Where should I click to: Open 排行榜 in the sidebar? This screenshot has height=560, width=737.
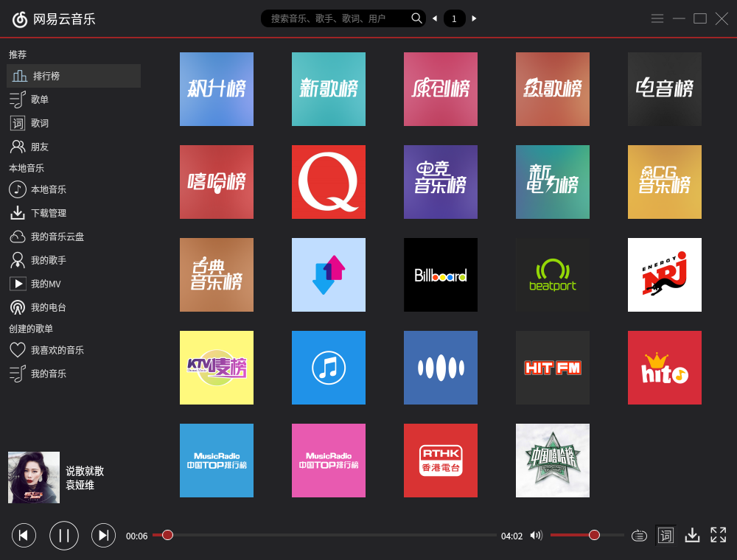coord(74,76)
